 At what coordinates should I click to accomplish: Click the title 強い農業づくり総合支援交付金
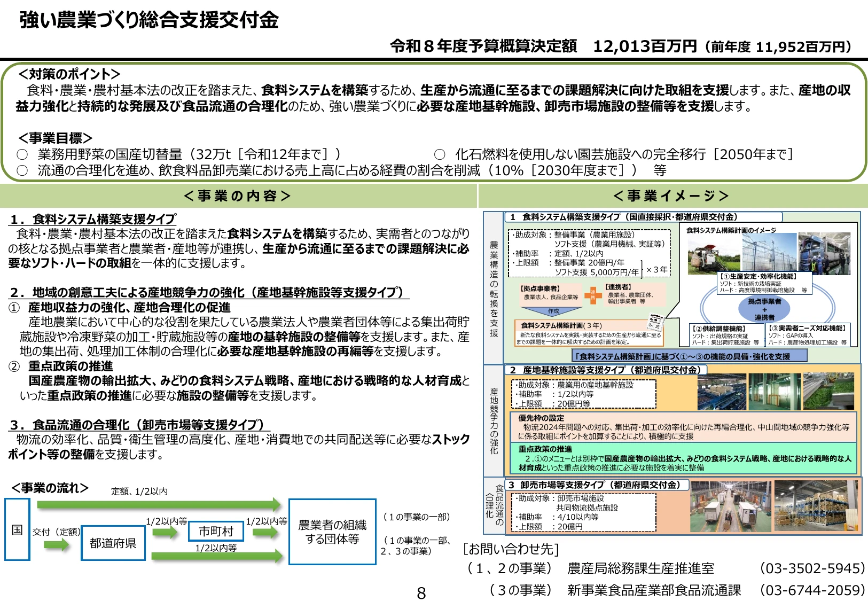149,20
